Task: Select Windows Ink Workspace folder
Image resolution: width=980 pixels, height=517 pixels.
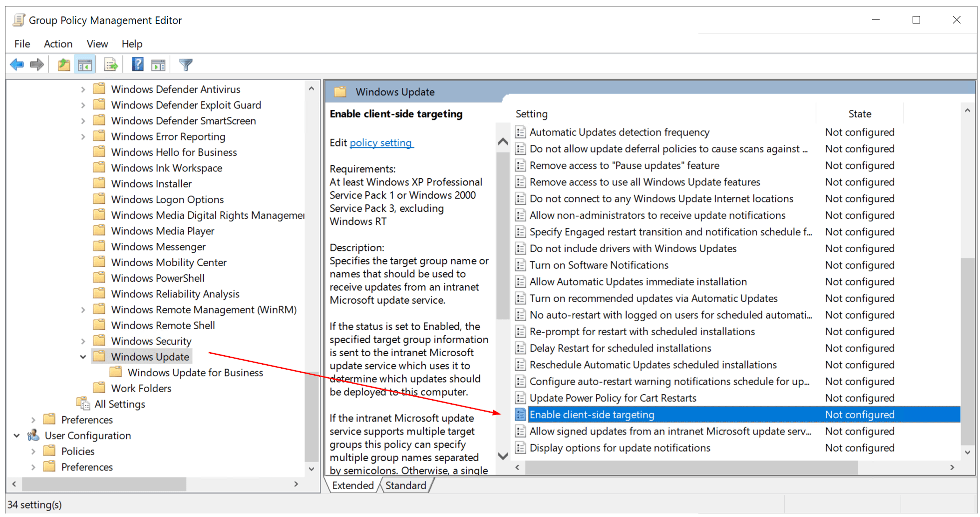Action: point(166,168)
